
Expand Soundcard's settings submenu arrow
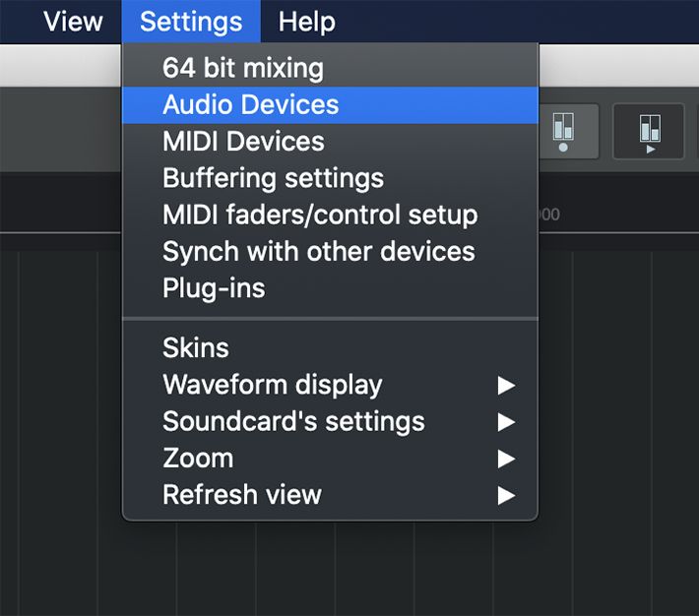pyautogui.click(x=506, y=422)
